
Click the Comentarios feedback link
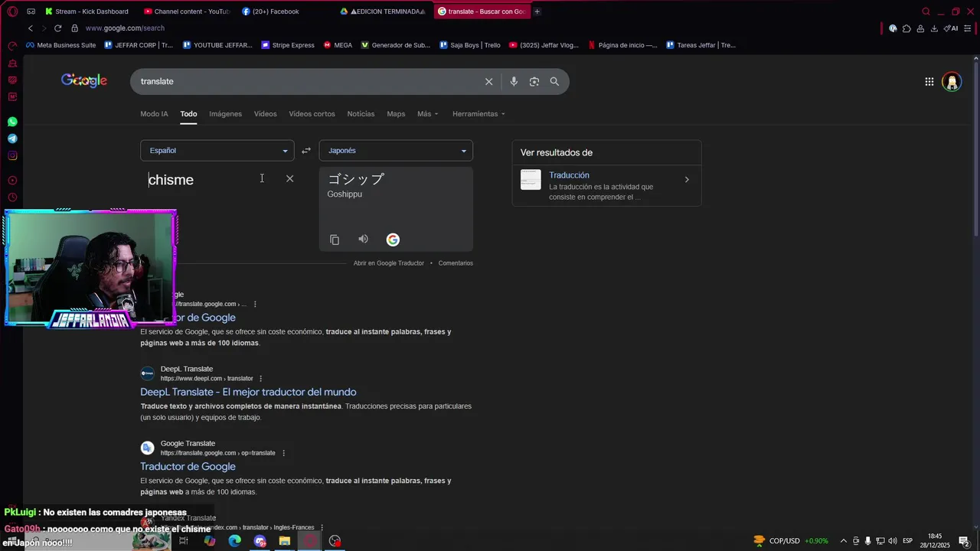456,263
